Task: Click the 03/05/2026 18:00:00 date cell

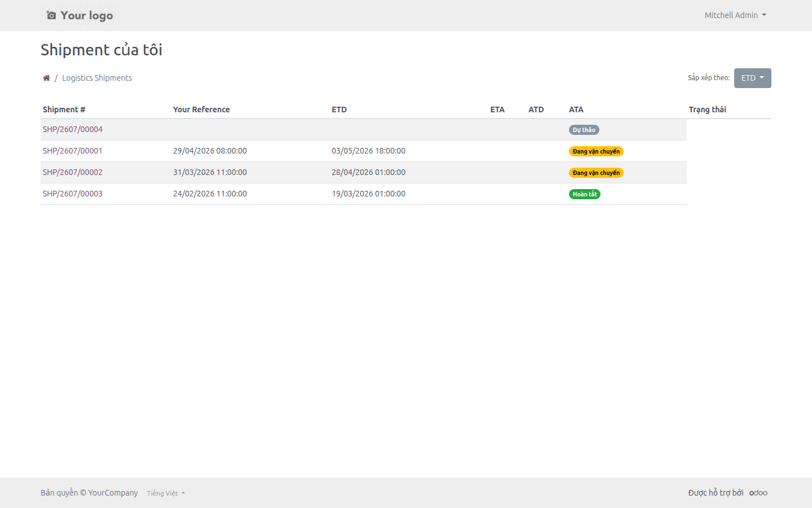Action: pos(368,151)
